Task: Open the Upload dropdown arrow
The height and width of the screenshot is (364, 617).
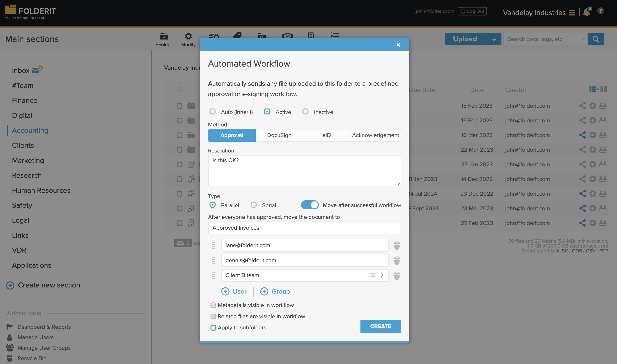Action: tap(494, 39)
